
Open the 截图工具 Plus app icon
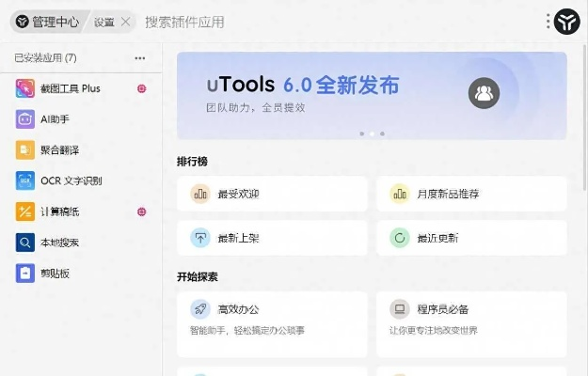pos(25,88)
